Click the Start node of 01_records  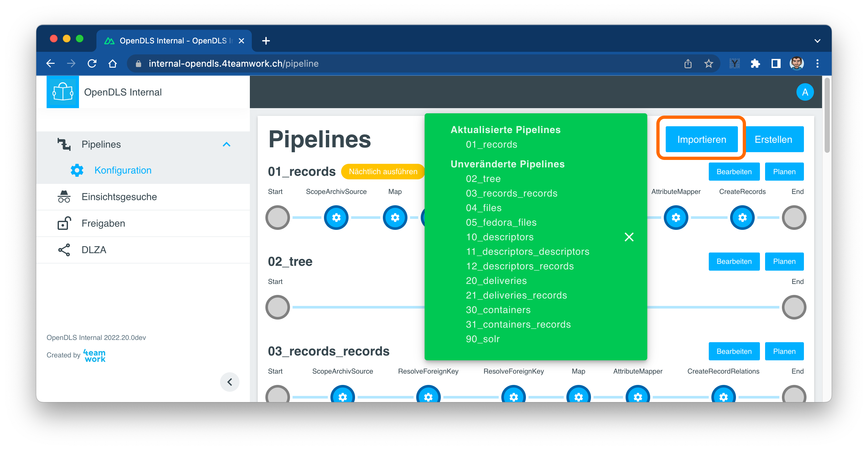coord(278,218)
